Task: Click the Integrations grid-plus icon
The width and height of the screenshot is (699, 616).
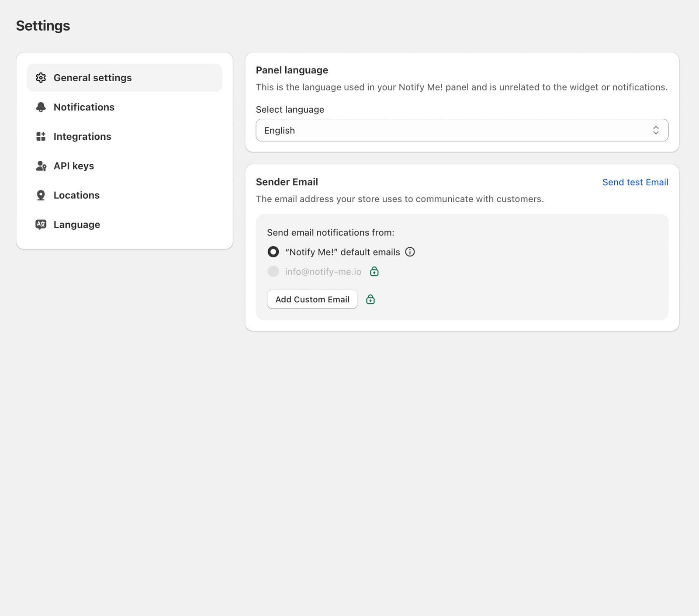Action: coord(41,136)
